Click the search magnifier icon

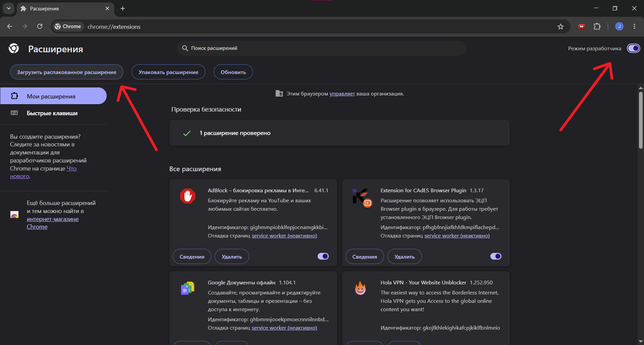[185, 48]
